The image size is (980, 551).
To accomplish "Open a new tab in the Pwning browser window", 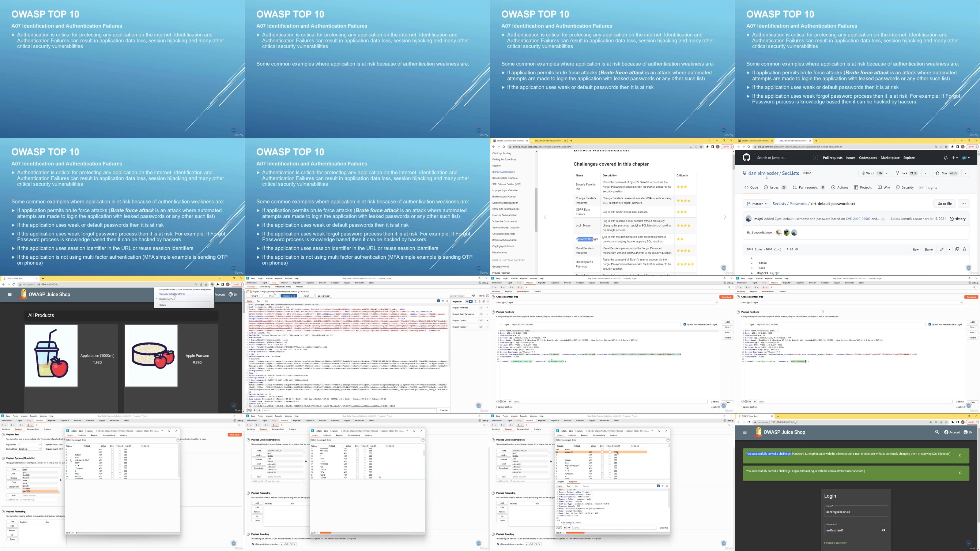I will [x=571, y=141].
